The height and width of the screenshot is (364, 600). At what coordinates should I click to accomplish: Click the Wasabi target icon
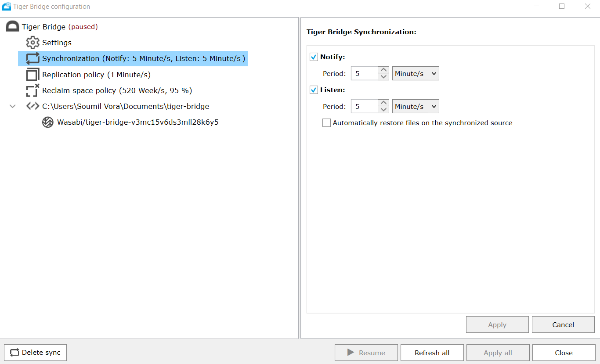[x=48, y=122]
